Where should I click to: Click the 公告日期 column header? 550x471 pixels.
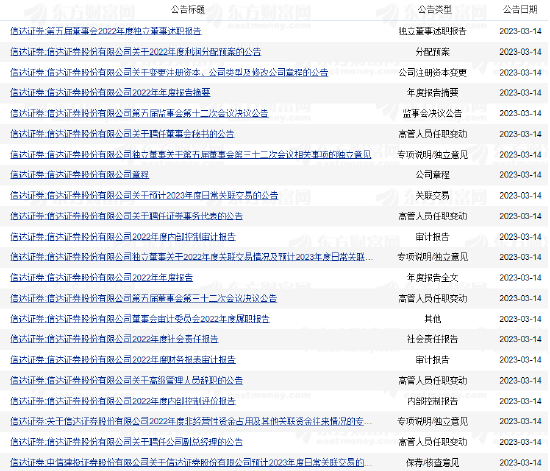click(520, 9)
